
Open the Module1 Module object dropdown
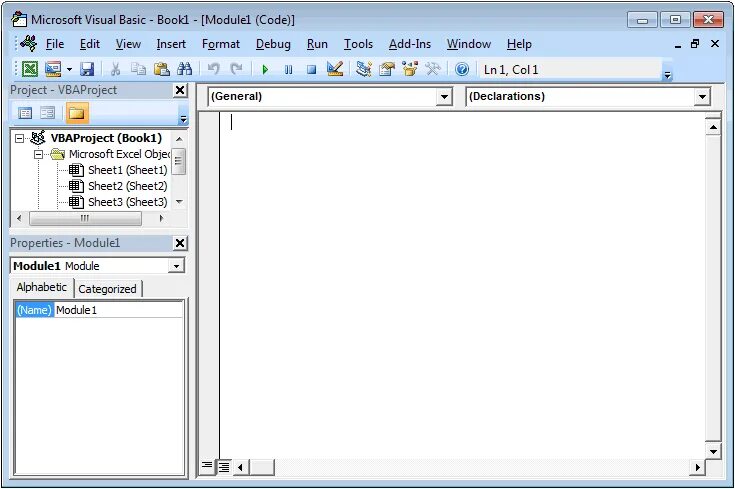click(x=176, y=266)
